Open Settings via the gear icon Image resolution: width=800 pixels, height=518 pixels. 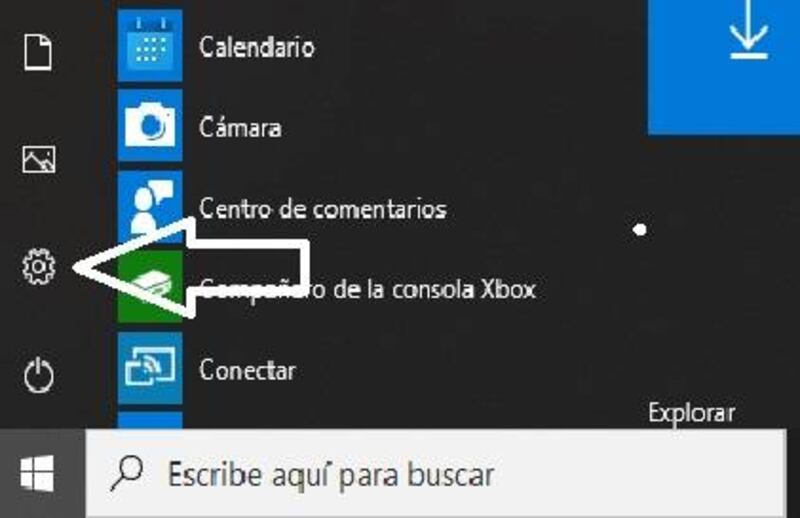(39, 266)
